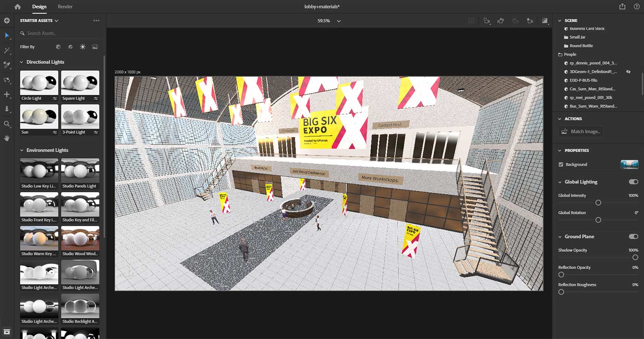This screenshot has height=339, width=644.
Task: Open the Share export icon
Action: 622,7
